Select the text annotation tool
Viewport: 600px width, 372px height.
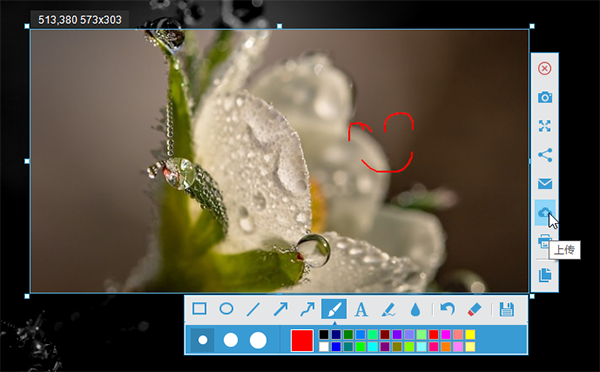[361, 309]
